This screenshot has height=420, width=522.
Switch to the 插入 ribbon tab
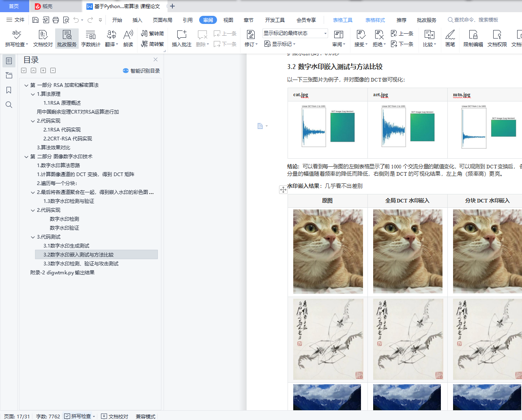tap(137, 20)
